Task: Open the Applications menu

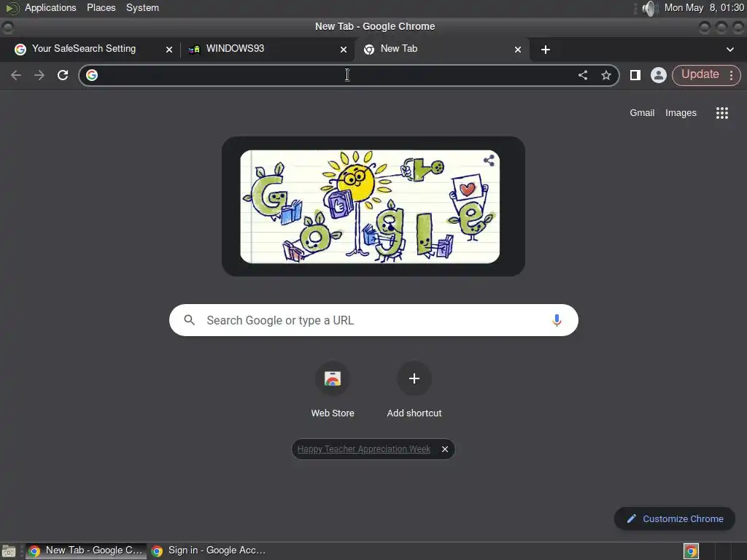Action: pyautogui.click(x=50, y=7)
